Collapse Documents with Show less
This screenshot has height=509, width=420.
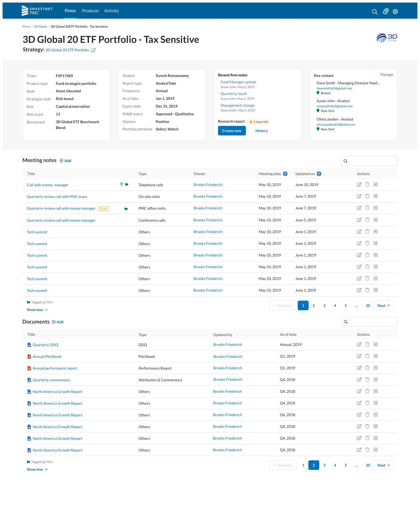[37, 469]
